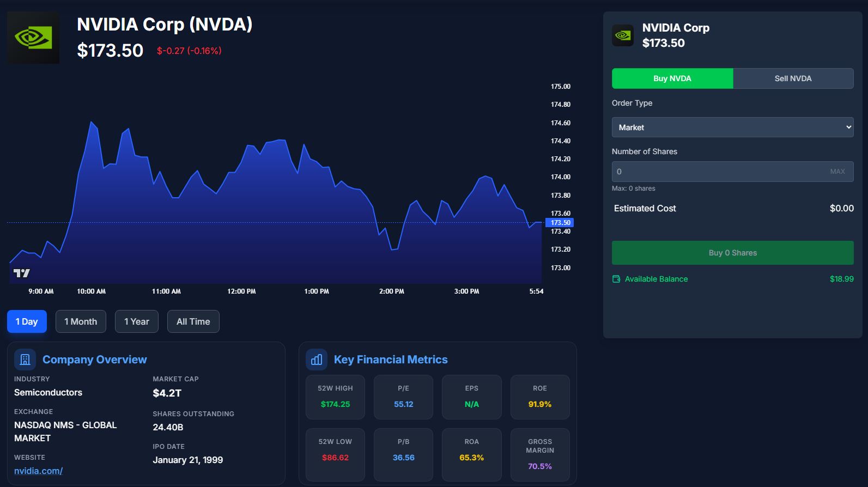Click the small NVIDIA logo in order panel
868x487 pixels.
(x=623, y=35)
